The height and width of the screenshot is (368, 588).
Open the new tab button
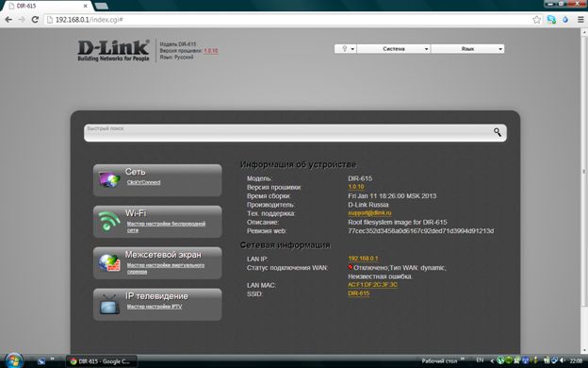[101, 6]
